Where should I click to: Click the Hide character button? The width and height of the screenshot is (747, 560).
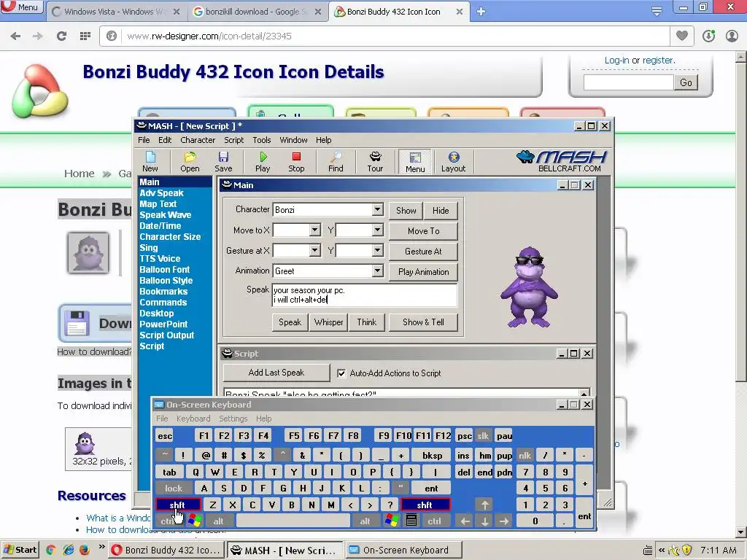440,211
